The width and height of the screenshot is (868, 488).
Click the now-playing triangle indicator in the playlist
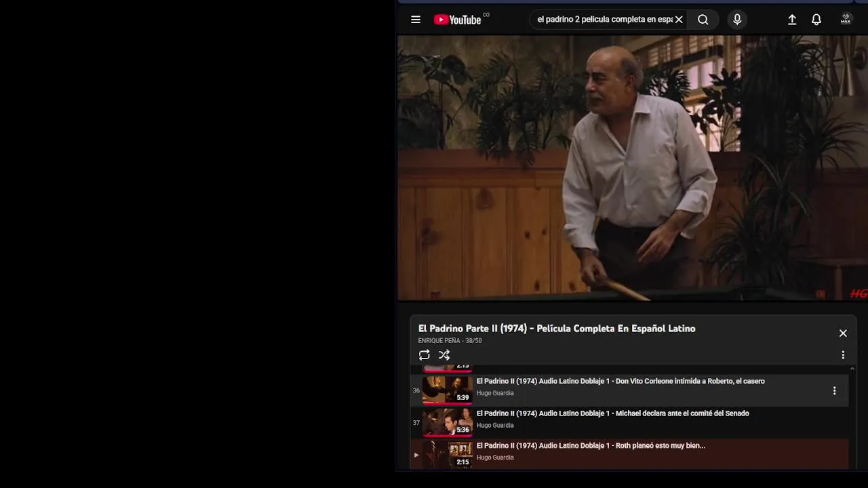coord(416,455)
